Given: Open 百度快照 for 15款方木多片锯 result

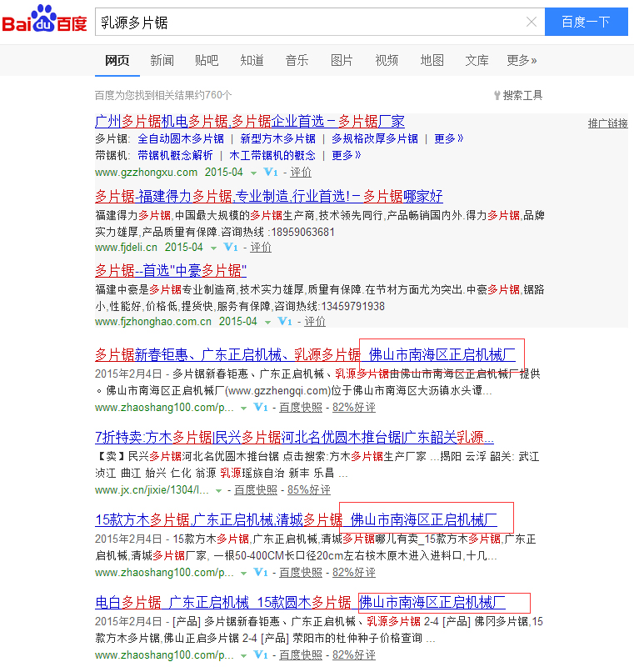Looking at the screenshot, I should click(301, 573).
